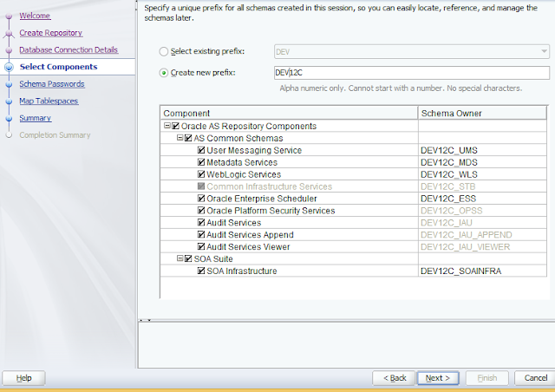Toggle Oracle Enterprise Scheduler checkbox
Screen dimensions: 555x392
point(201,199)
